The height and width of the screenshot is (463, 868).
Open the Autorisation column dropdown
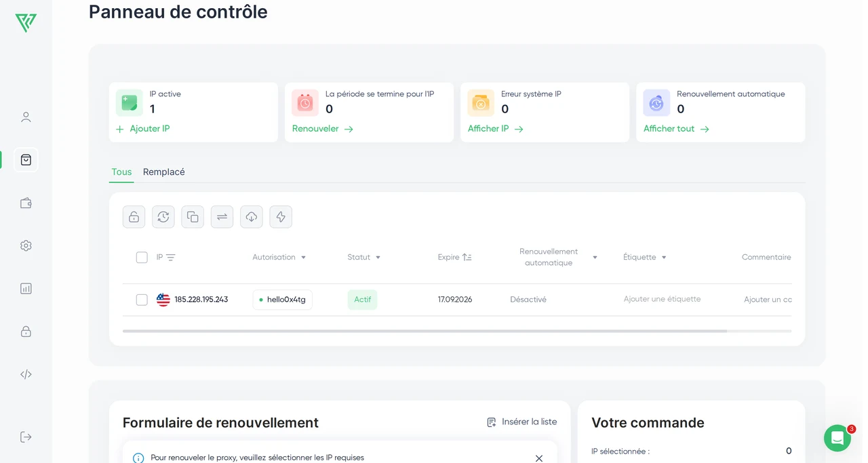click(x=303, y=258)
